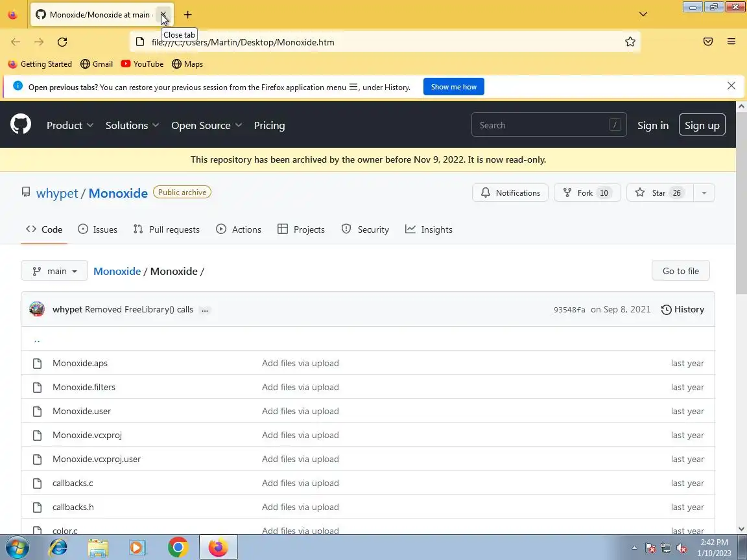Image resolution: width=747 pixels, height=560 pixels.
Task: Click Sign in
Action: (x=653, y=125)
